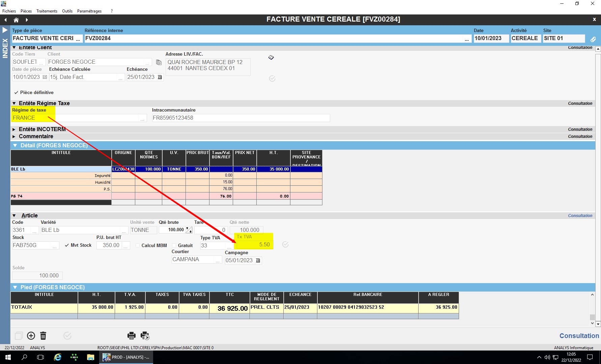Click the home icon in navigation bar

click(x=16, y=20)
